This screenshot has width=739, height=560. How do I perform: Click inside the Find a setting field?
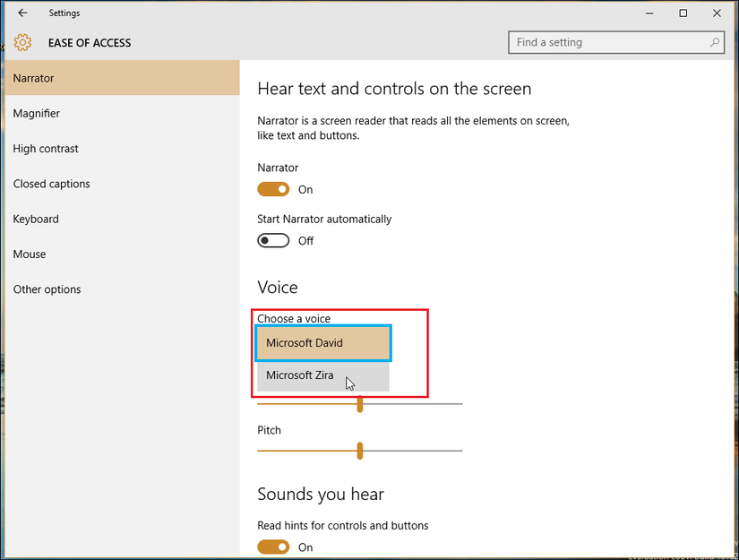[600, 42]
